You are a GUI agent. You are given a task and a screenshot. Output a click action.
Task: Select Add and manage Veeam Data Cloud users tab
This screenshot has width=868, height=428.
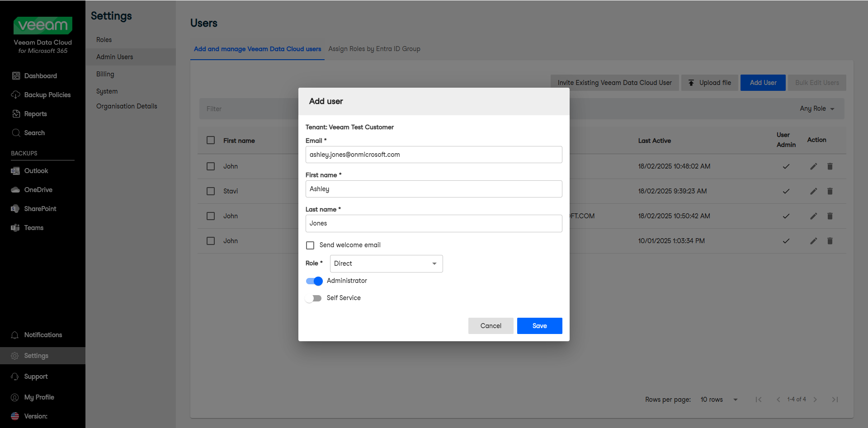[x=257, y=49]
